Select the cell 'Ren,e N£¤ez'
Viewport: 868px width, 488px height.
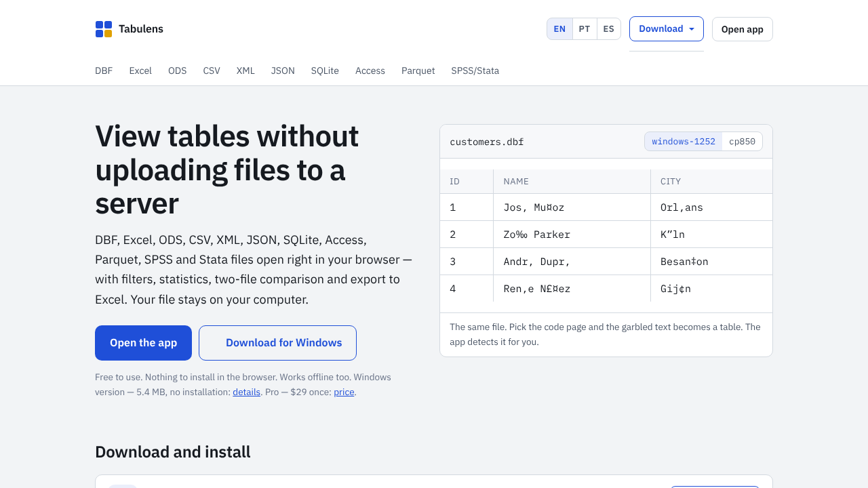click(572, 289)
